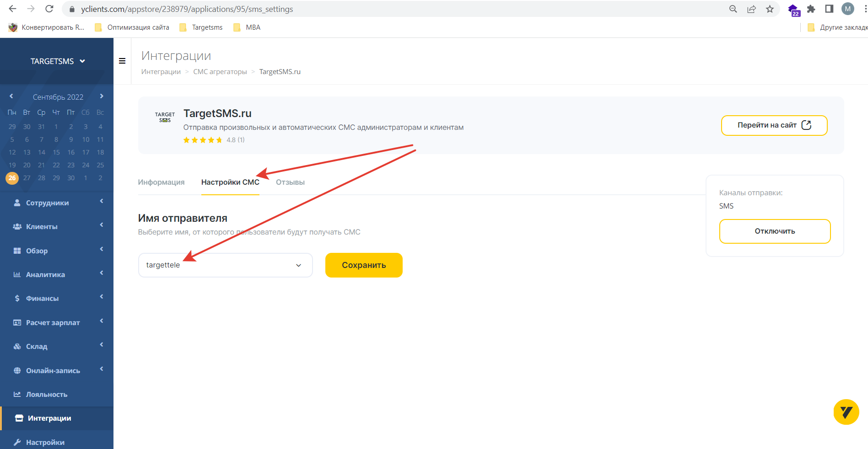868x449 pixels.
Task: Switch to the Информация tab
Action: (161, 182)
